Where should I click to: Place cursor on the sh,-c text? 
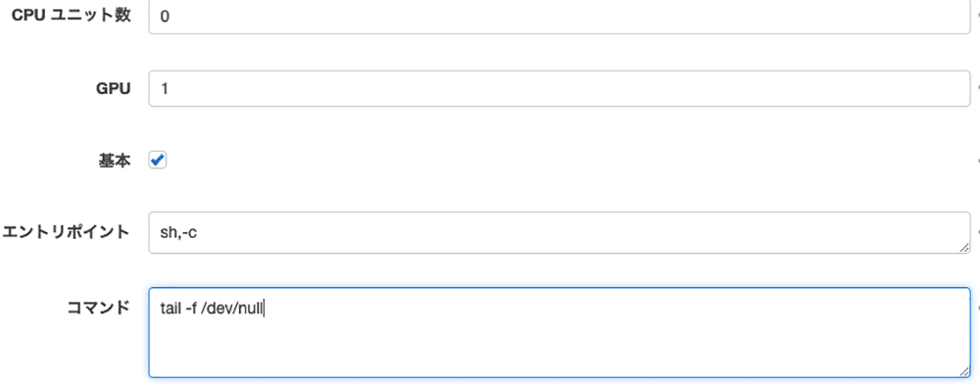pos(178,233)
